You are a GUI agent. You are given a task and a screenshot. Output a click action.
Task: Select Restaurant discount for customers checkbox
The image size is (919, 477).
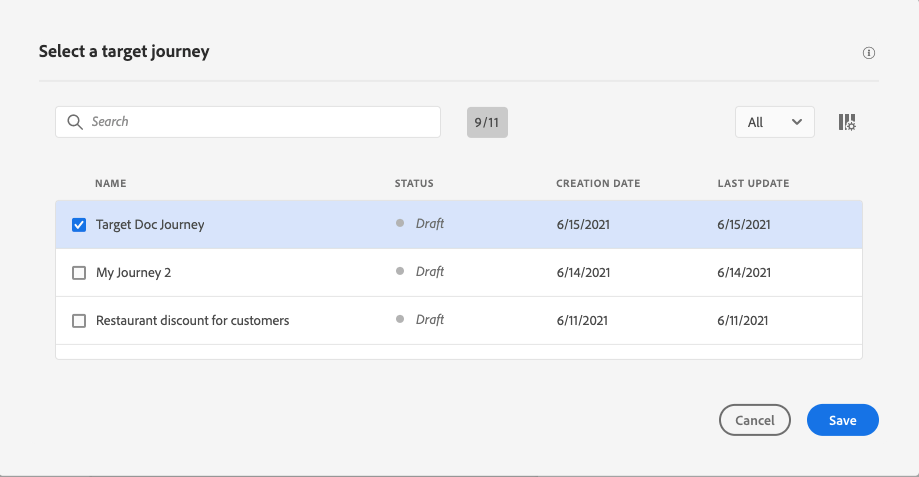point(79,321)
